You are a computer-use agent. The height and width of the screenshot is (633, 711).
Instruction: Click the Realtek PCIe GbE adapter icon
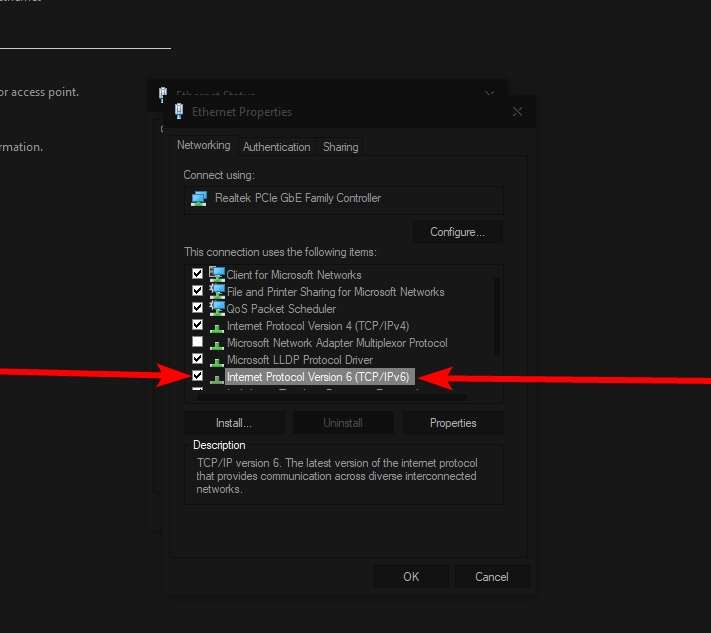coord(199,199)
